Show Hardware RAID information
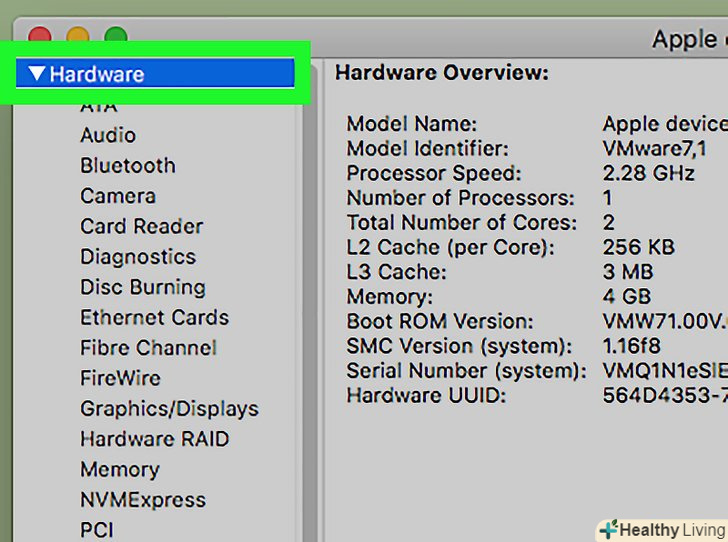The image size is (728, 542). point(154,439)
